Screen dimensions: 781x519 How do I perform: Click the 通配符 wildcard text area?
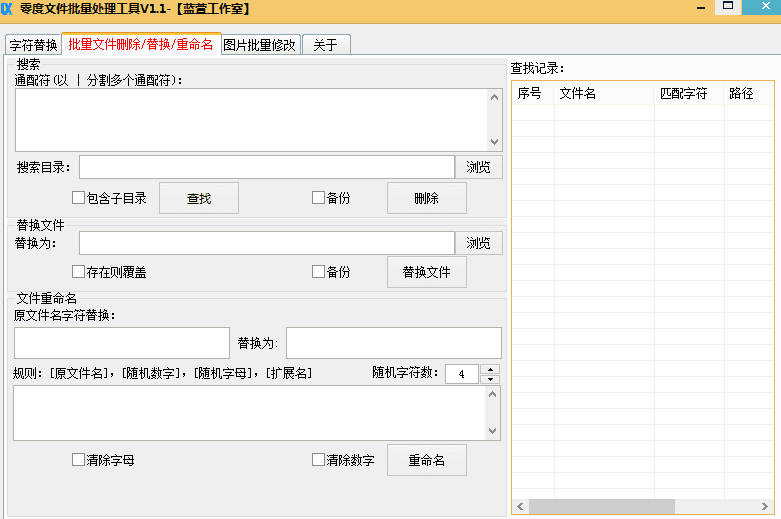tap(252, 120)
